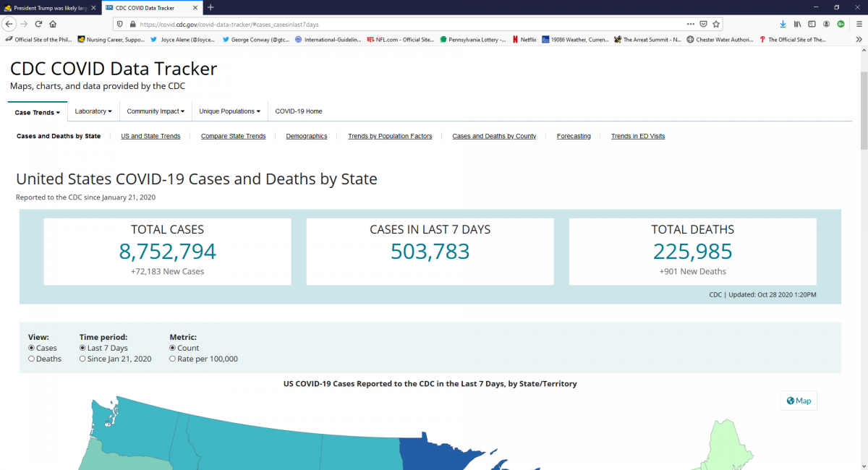868x470 pixels.
Task: Open Official Site of the Phillies bookmark
Action: coord(39,40)
